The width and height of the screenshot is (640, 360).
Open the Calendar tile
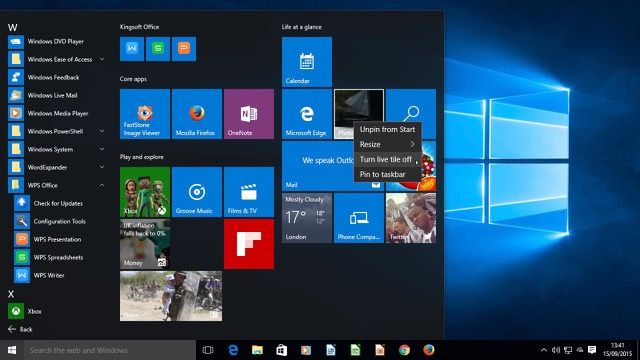click(x=307, y=62)
